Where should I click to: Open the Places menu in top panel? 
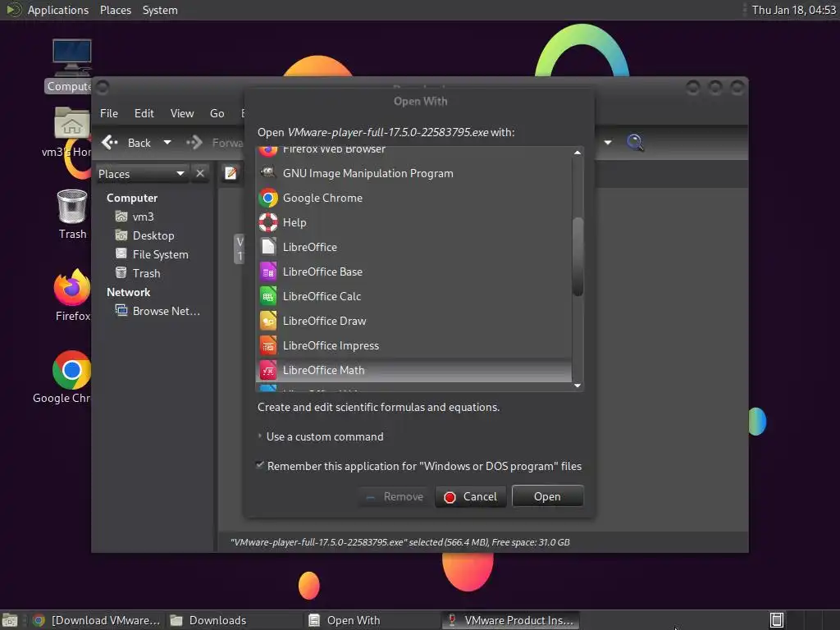click(x=116, y=10)
